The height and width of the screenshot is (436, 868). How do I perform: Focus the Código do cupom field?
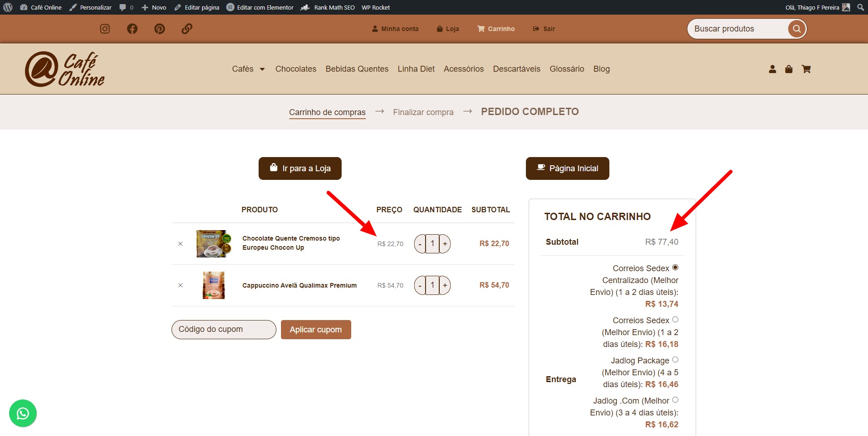point(224,330)
